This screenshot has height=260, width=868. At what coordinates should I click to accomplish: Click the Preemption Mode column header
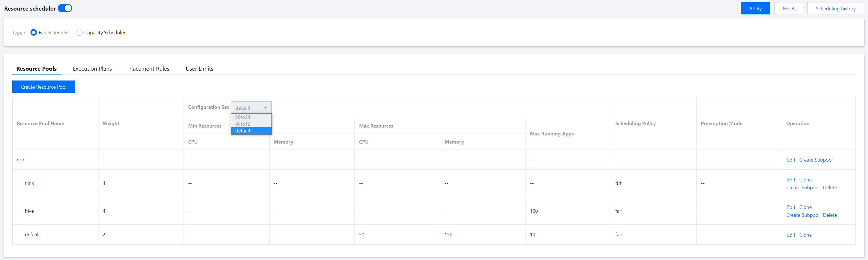[x=721, y=123]
